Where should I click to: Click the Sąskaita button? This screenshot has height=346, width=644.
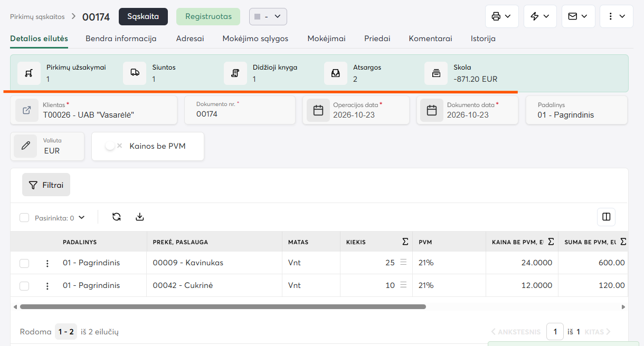[143, 16]
